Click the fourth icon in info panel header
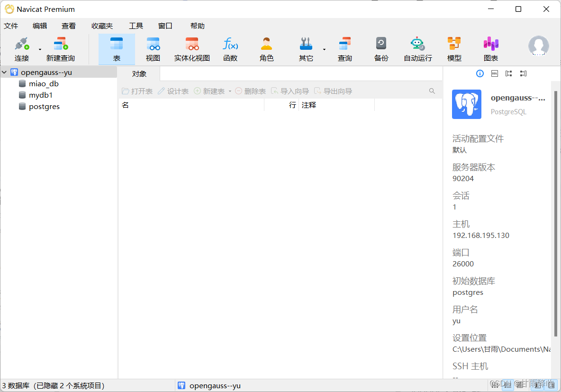 click(x=523, y=73)
